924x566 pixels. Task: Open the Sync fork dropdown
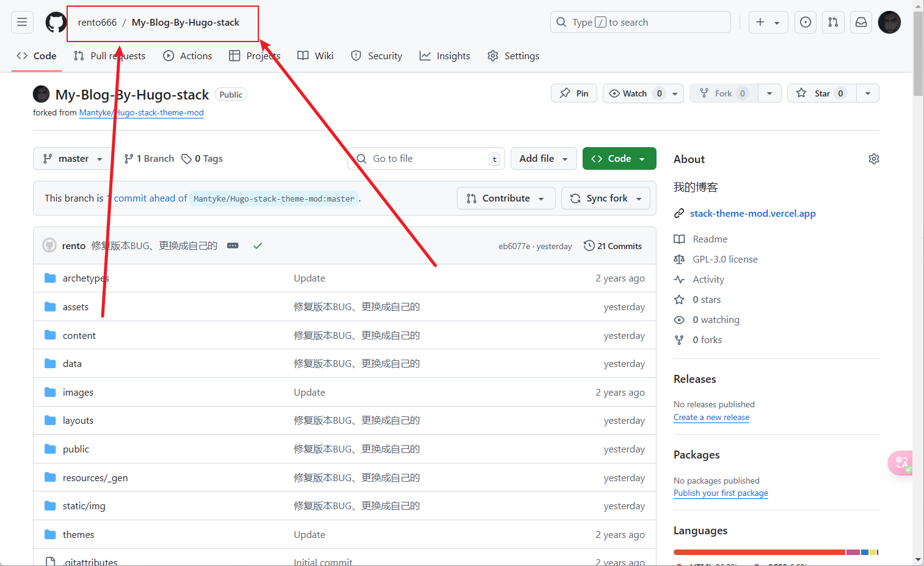point(606,198)
